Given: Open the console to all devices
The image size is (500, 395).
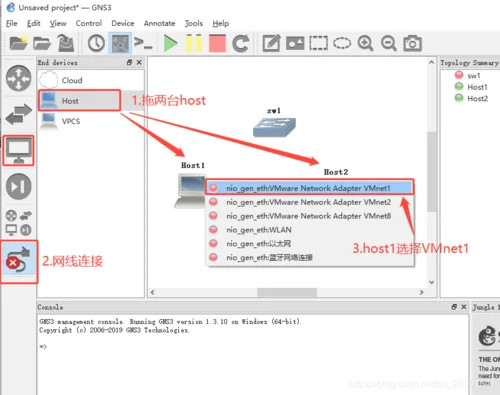Looking at the screenshot, I should (143, 43).
